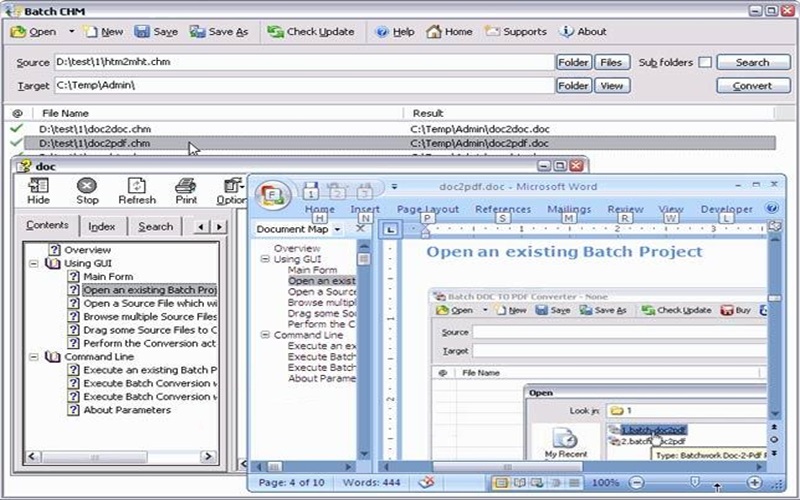Click the Convert button

point(753,86)
